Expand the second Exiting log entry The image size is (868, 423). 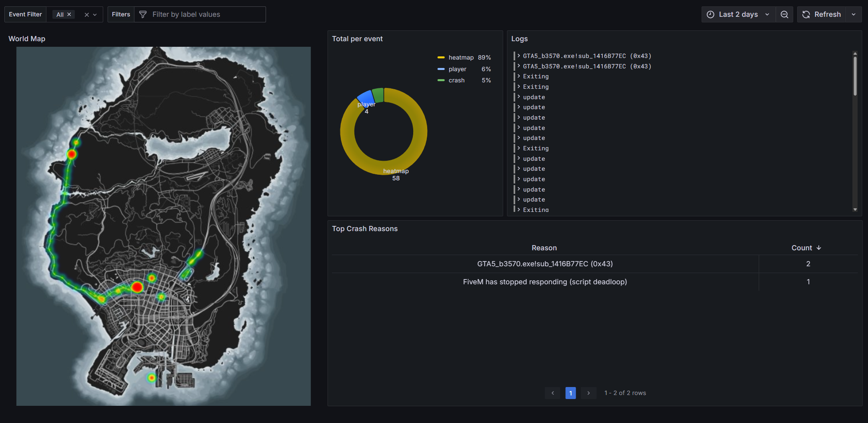click(519, 86)
